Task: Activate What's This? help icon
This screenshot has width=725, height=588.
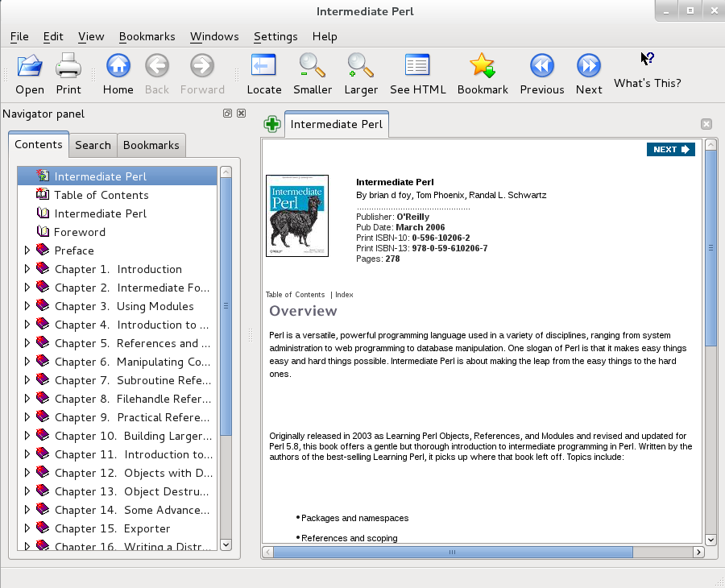Action: (648, 59)
